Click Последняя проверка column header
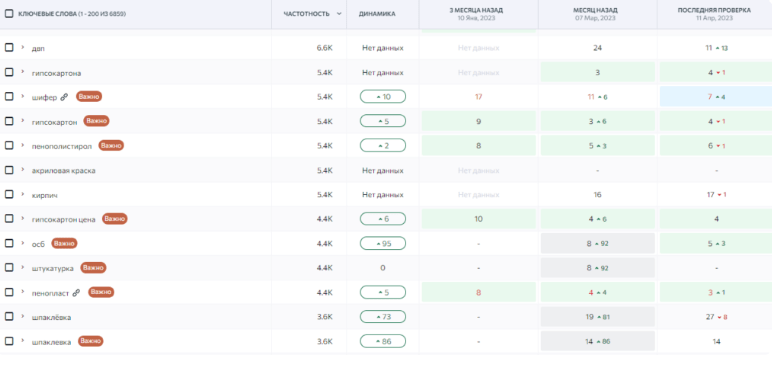The height and width of the screenshot is (391, 772). [714, 14]
